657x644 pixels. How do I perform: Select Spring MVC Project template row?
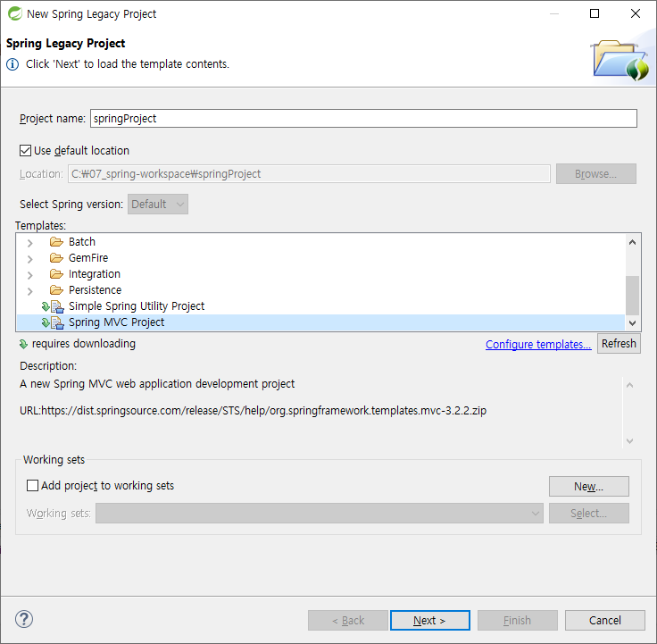point(320,322)
